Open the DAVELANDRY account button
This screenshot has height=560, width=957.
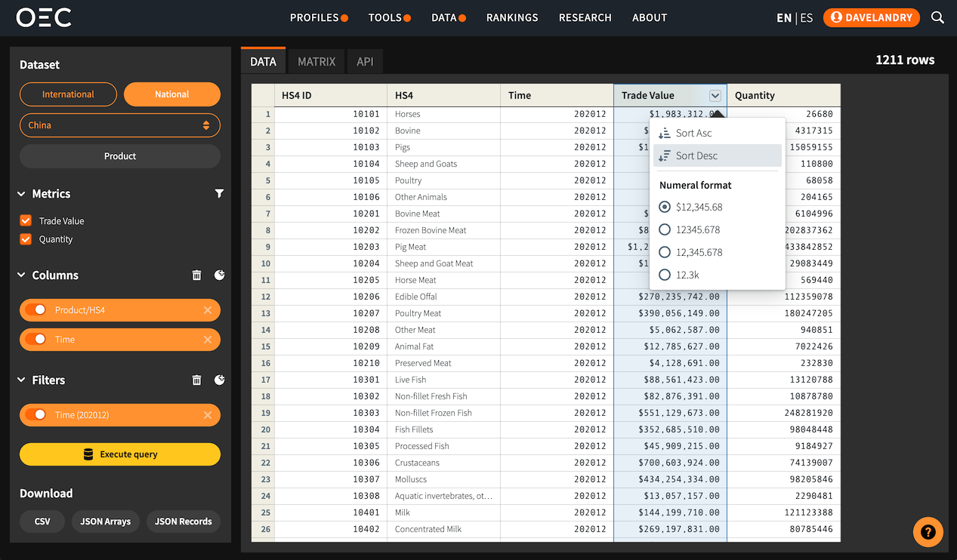click(872, 17)
